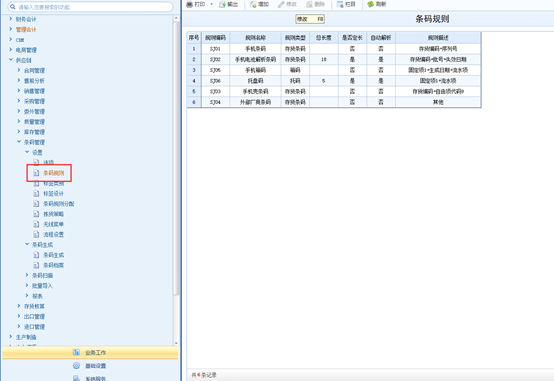Screen dimensions: 554x381
Task: Expand the 财务会计 tree node
Action: tap(11, 19)
